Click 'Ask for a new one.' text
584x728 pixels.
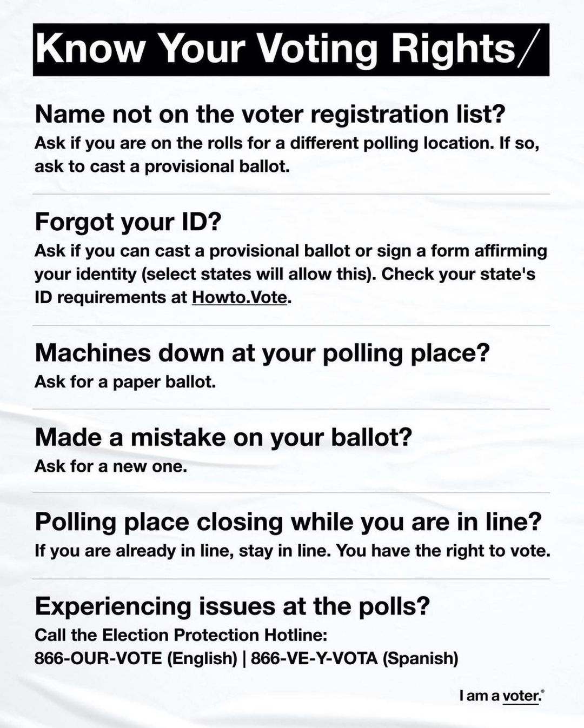[x=111, y=466]
